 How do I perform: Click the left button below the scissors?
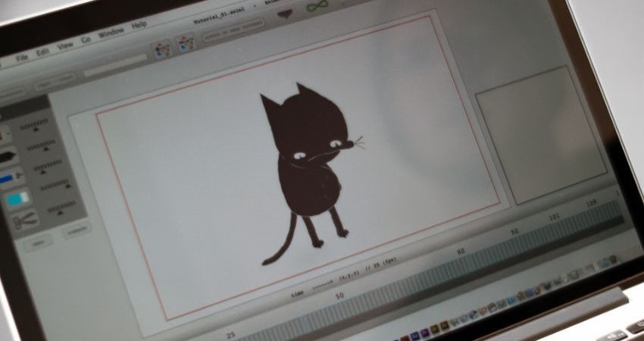click(39, 241)
